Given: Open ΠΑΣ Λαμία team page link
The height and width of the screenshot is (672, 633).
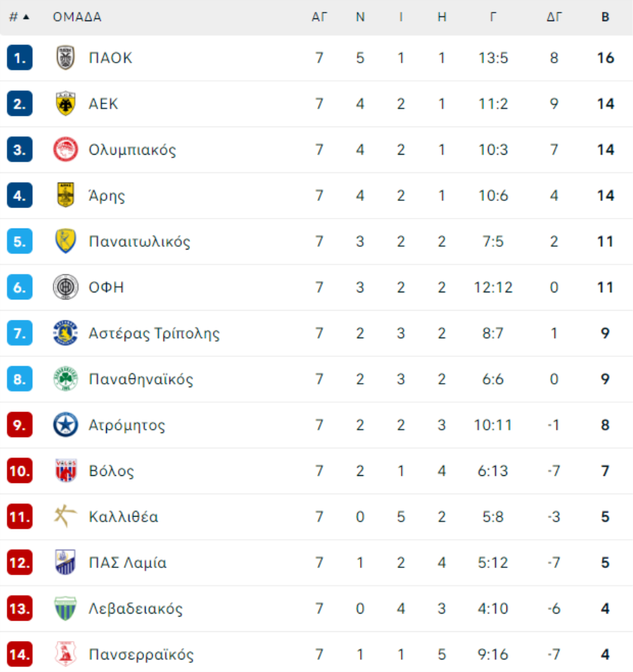Looking at the screenshot, I should [x=127, y=563].
